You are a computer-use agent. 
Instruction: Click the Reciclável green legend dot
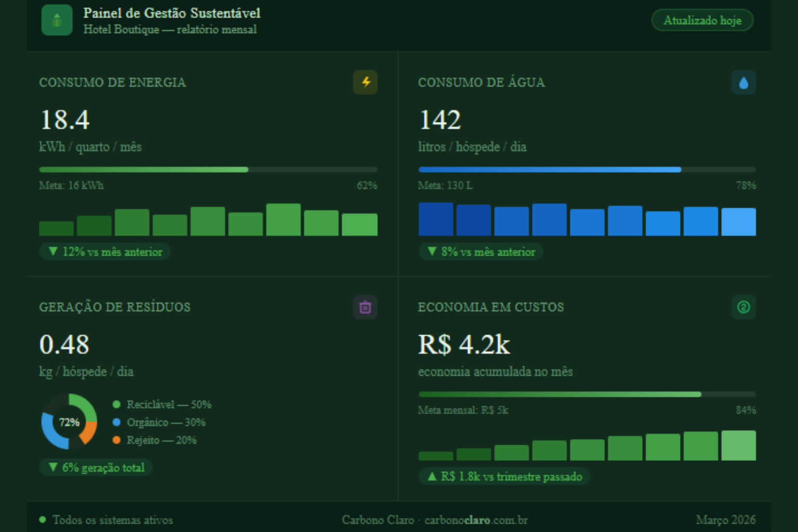(116, 404)
